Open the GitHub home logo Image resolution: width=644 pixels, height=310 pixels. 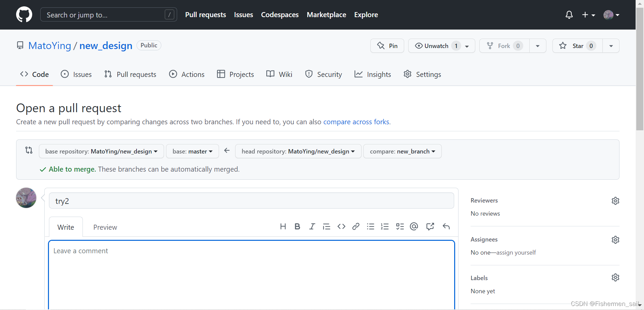24,15
